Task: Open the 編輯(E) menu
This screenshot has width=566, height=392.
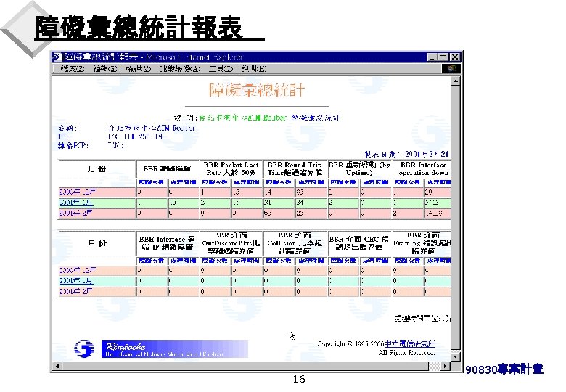Action: coord(105,68)
